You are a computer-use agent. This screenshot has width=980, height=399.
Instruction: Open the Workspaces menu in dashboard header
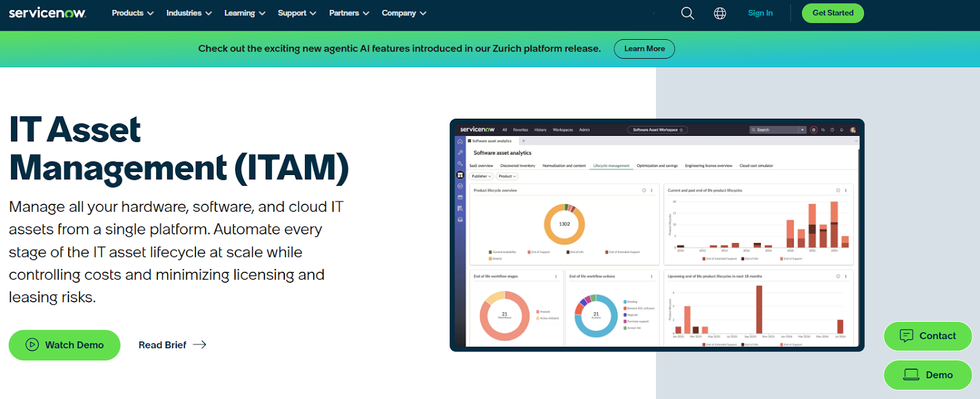pyautogui.click(x=563, y=130)
